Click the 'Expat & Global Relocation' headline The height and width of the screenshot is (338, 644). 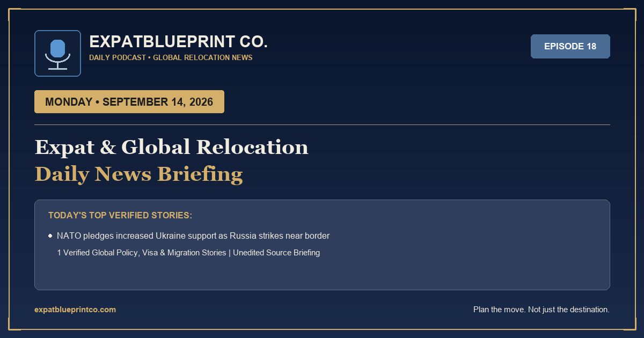pos(171,147)
